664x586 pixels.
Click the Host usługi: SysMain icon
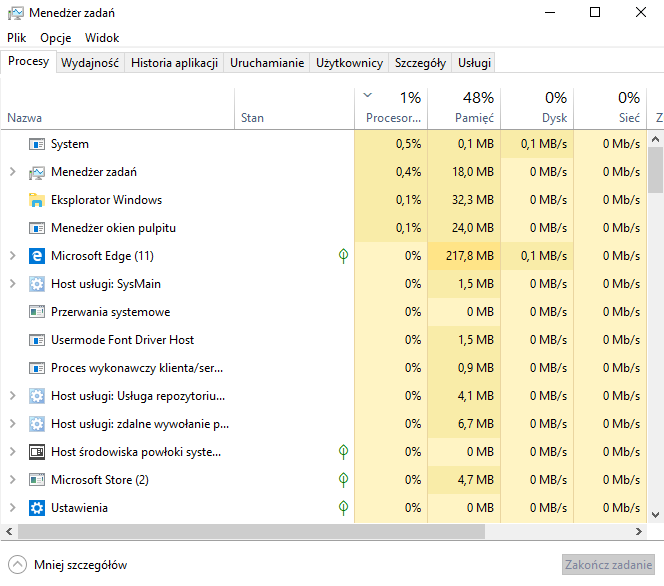coord(37,284)
